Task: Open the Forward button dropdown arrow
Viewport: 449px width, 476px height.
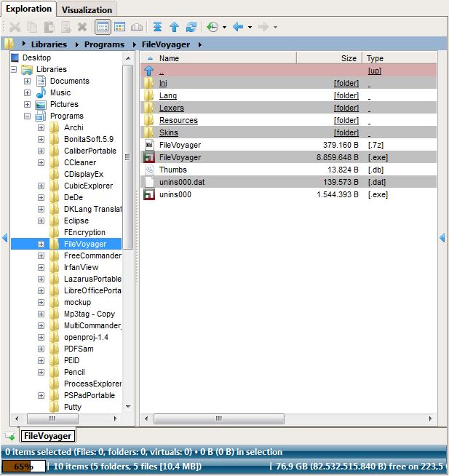Action: tap(275, 28)
